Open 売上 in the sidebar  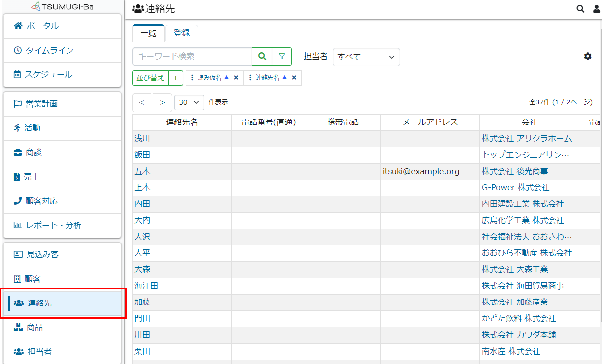click(x=62, y=177)
